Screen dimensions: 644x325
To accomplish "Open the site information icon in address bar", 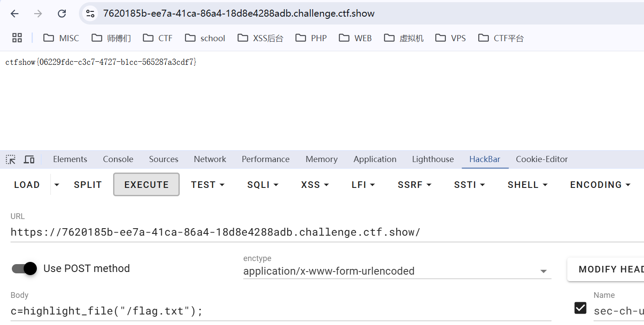I will [x=90, y=14].
